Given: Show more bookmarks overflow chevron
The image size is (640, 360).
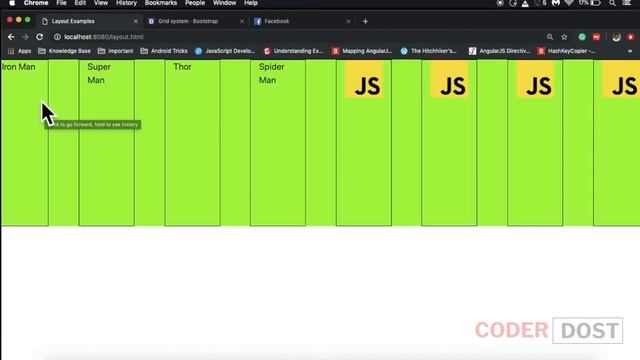Looking at the screenshot, I should 630,51.
